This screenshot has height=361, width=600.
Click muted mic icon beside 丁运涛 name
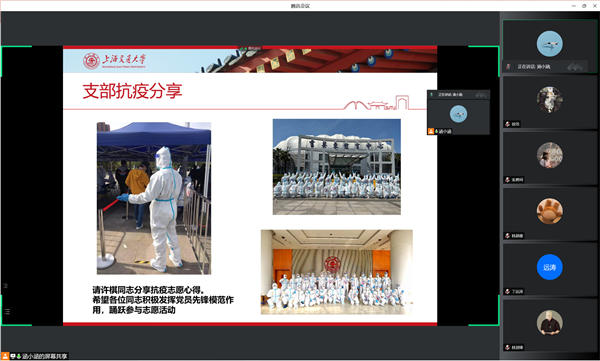tap(507, 292)
